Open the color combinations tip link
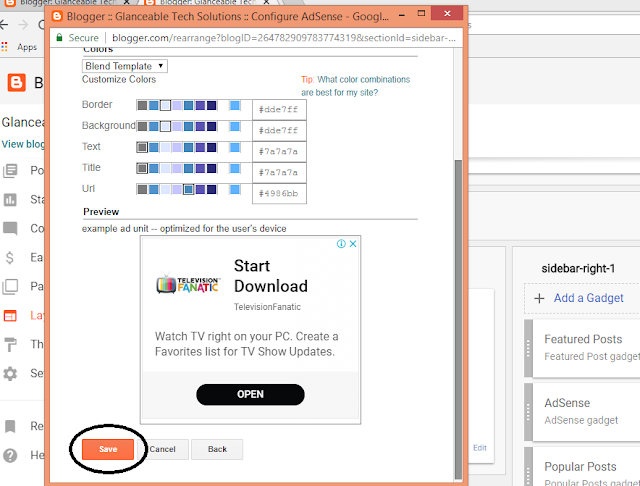 click(x=356, y=86)
